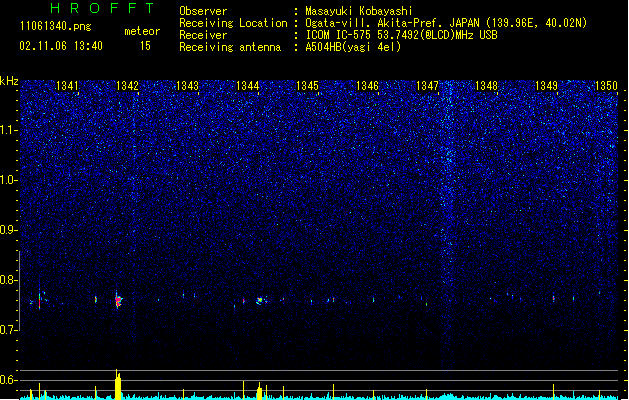
Task: Click the 1344 time marker
Action: [x=248, y=86]
